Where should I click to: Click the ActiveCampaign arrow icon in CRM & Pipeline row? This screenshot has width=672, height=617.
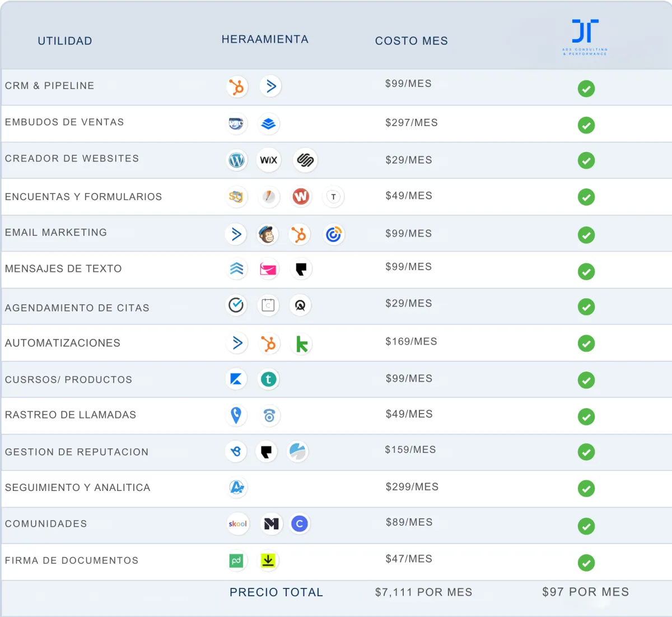270,86
